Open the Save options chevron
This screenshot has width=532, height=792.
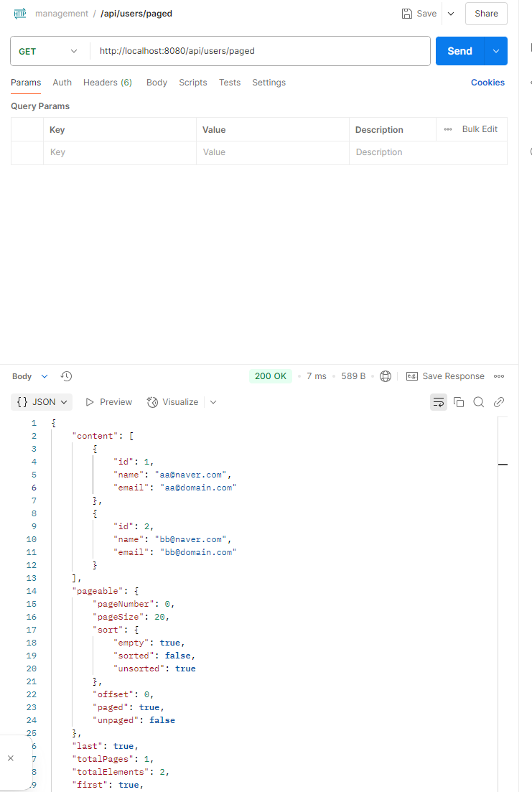[451, 13]
